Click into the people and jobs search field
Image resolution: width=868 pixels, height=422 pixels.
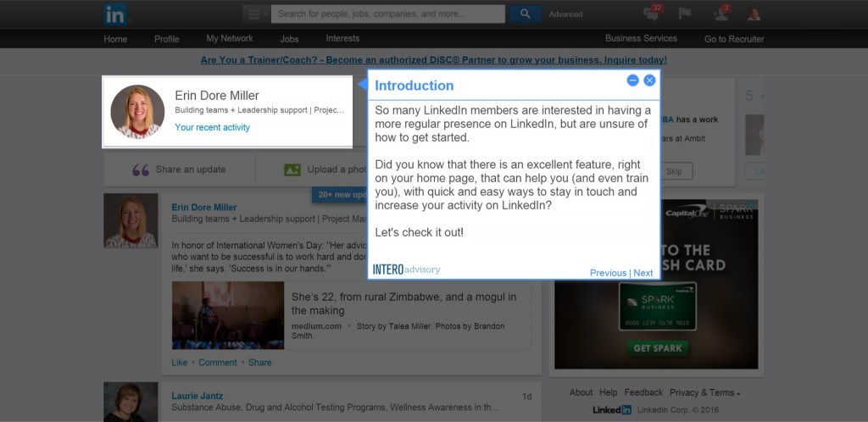pyautogui.click(x=388, y=14)
